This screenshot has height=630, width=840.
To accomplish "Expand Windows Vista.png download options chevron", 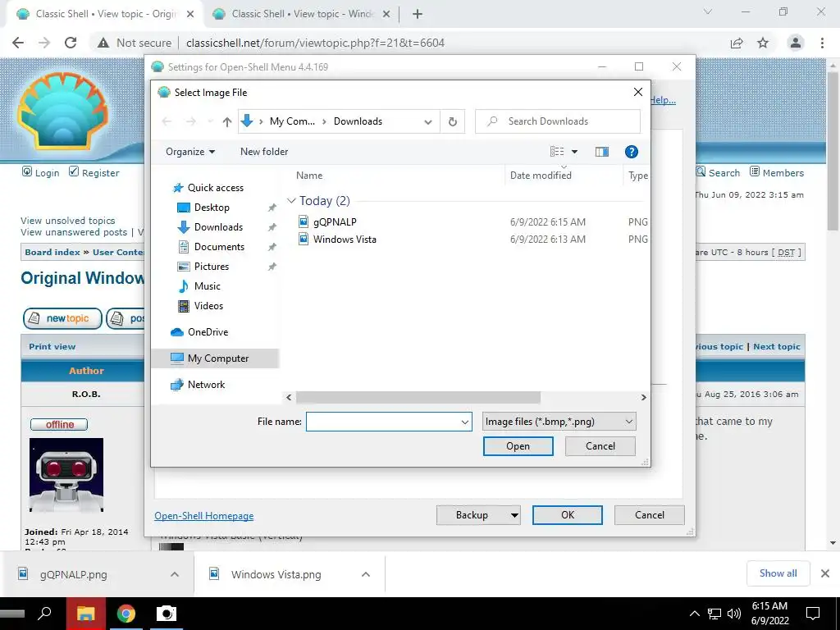I will (x=366, y=574).
